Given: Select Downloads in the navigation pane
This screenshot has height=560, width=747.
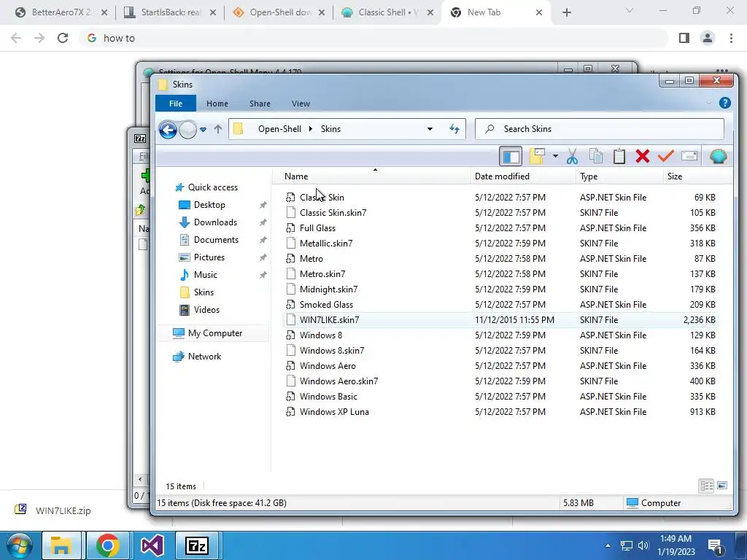Looking at the screenshot, I should pos(215,222).
